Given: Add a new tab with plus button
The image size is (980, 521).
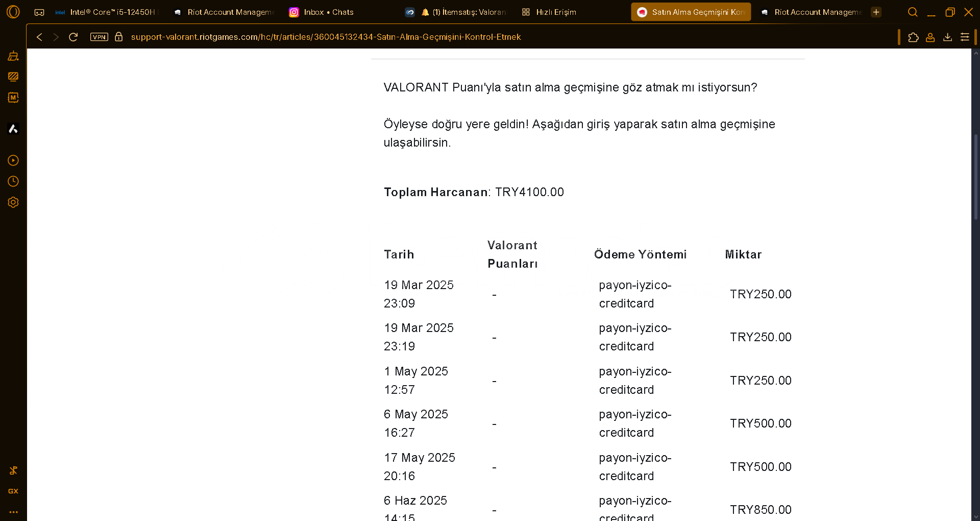Looking at the screenshot, I should pyautogui.click(x=876, y=12).
